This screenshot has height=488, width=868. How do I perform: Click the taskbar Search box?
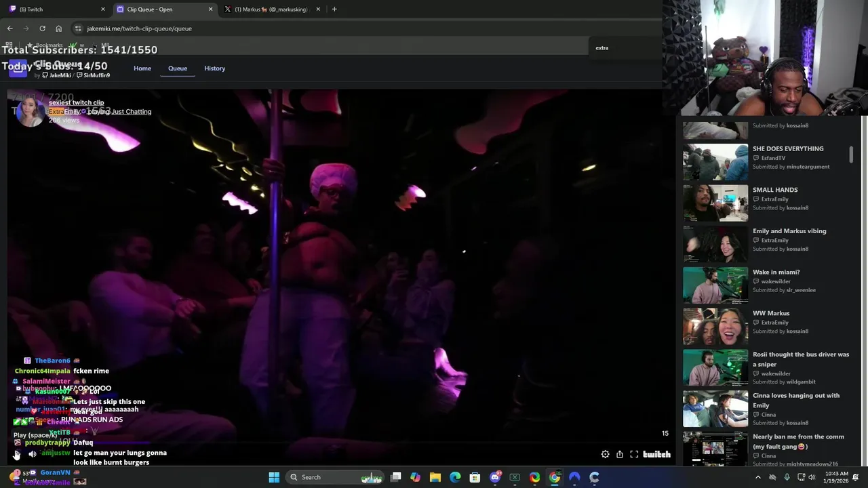336,477
